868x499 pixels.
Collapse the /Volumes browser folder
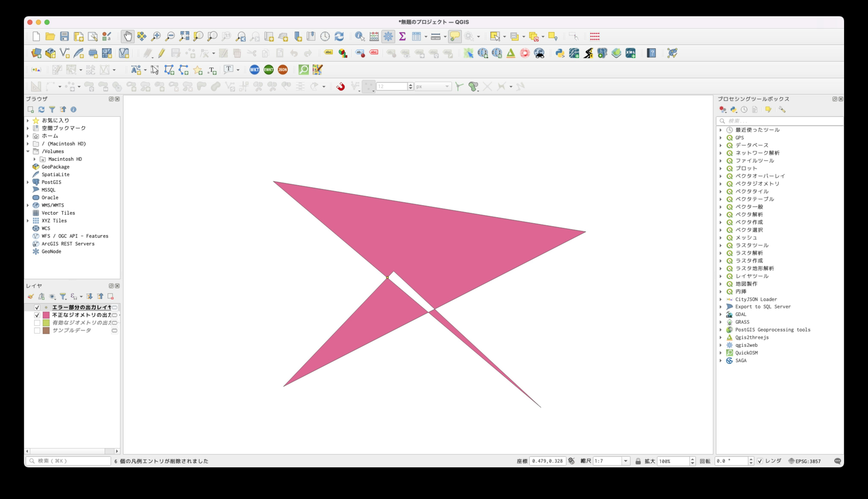pos(28,151)
